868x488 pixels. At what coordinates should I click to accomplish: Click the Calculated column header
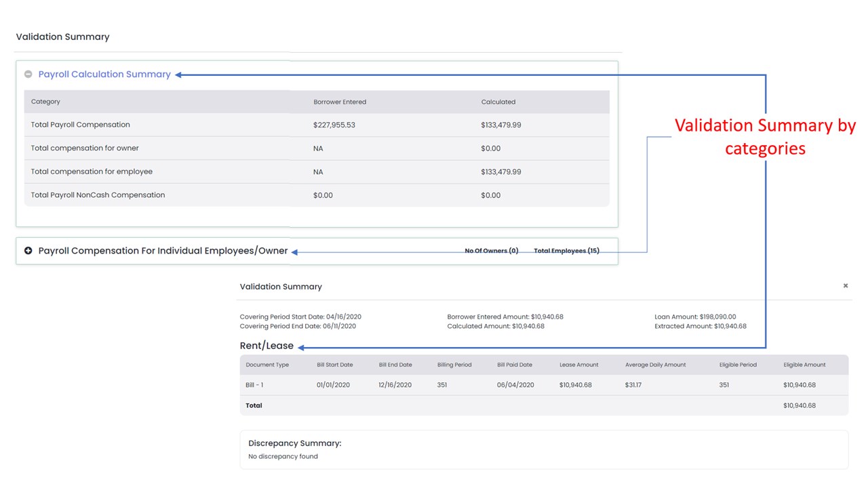[x=498, y=102]
